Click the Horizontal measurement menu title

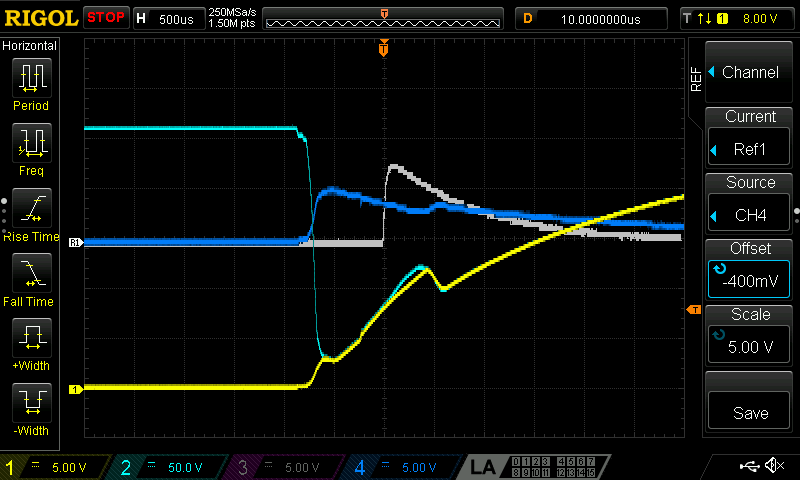(x=30, y=46)
